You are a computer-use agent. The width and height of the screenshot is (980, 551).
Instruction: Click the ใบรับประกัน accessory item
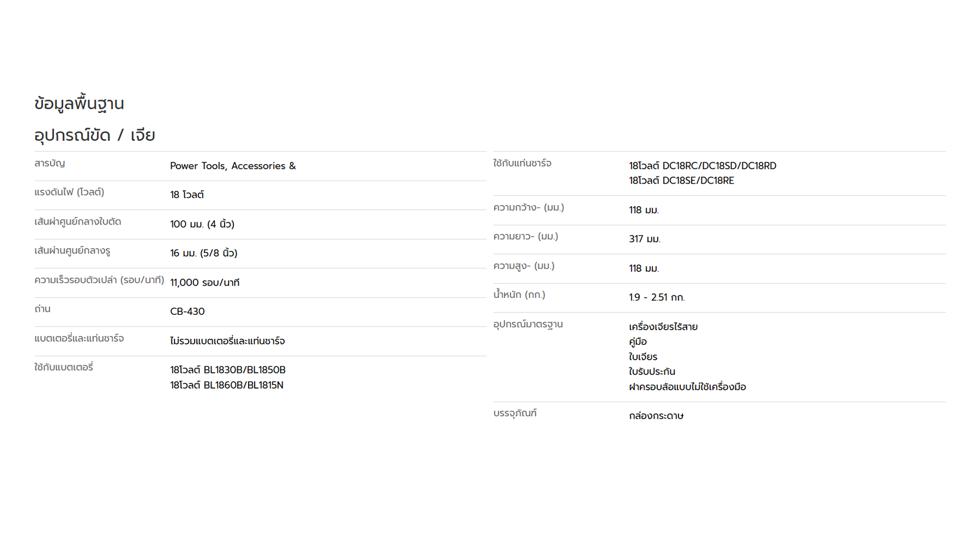(652, 372)
